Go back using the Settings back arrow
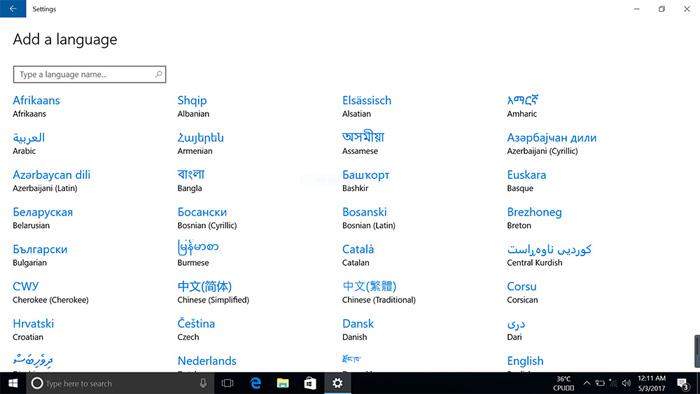 click(13, 8)
